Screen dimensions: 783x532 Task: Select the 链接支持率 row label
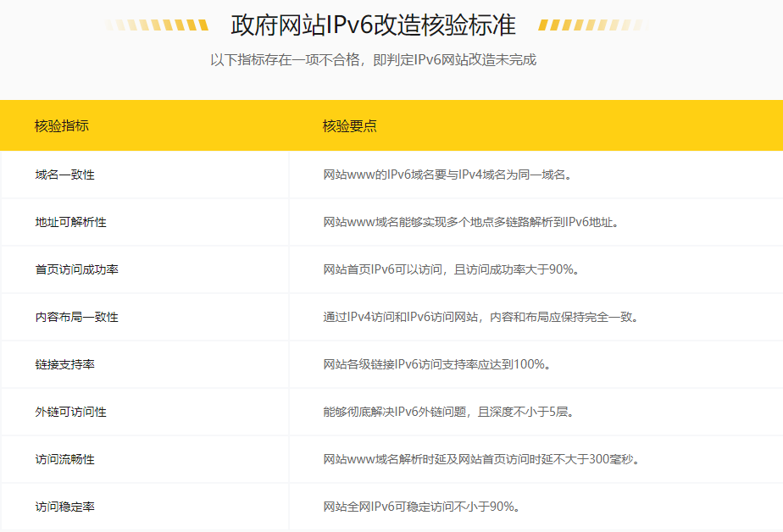(65, 364)
